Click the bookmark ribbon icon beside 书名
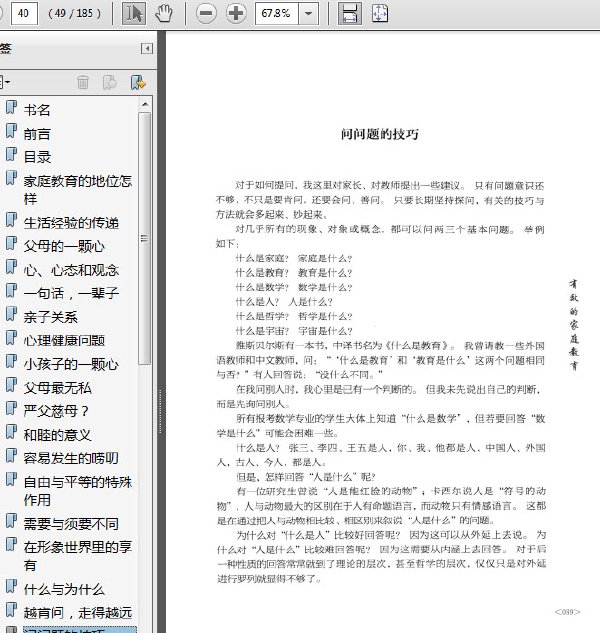The image size is (600, 633). [12, 107]
